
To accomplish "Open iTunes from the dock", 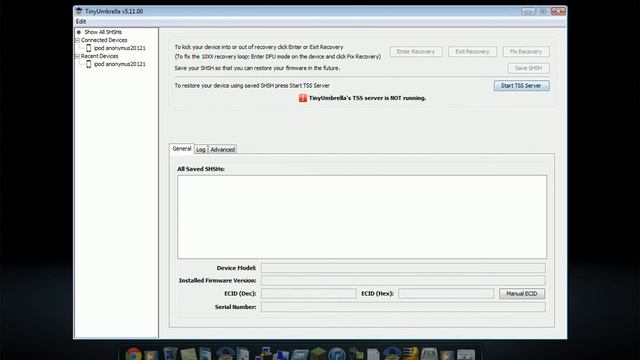I will point(336,354).
